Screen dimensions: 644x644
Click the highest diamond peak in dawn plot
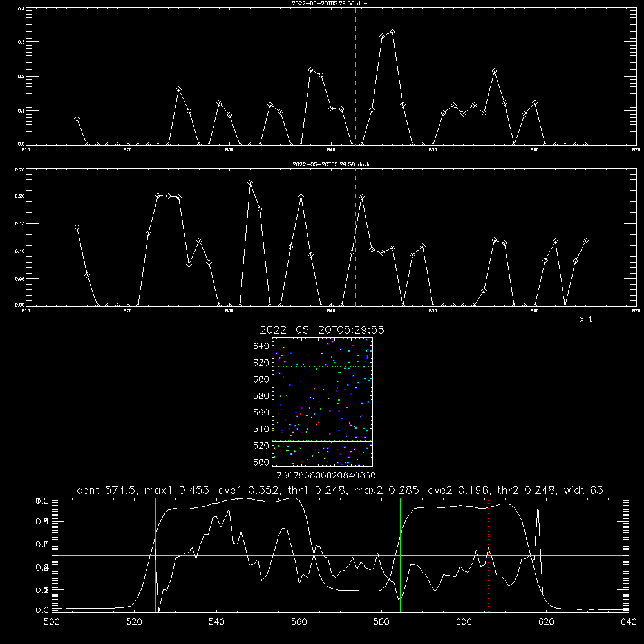point(393,32)
